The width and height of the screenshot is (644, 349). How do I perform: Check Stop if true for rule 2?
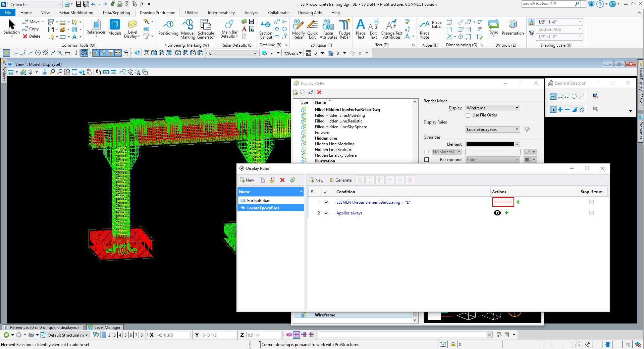591,213
